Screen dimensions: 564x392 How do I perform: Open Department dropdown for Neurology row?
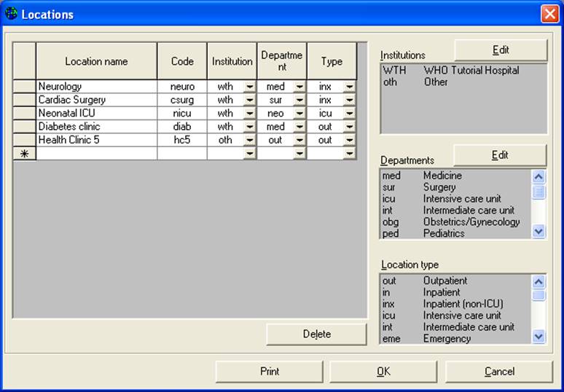299,87
